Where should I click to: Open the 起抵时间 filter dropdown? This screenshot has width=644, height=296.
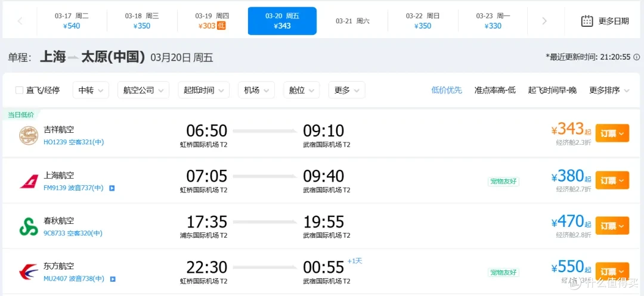point(204,90)
